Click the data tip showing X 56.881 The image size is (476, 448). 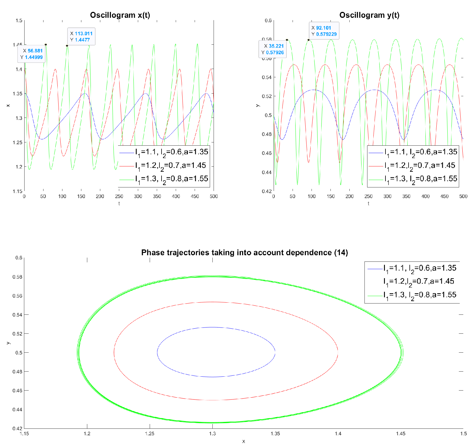(31, 54)
